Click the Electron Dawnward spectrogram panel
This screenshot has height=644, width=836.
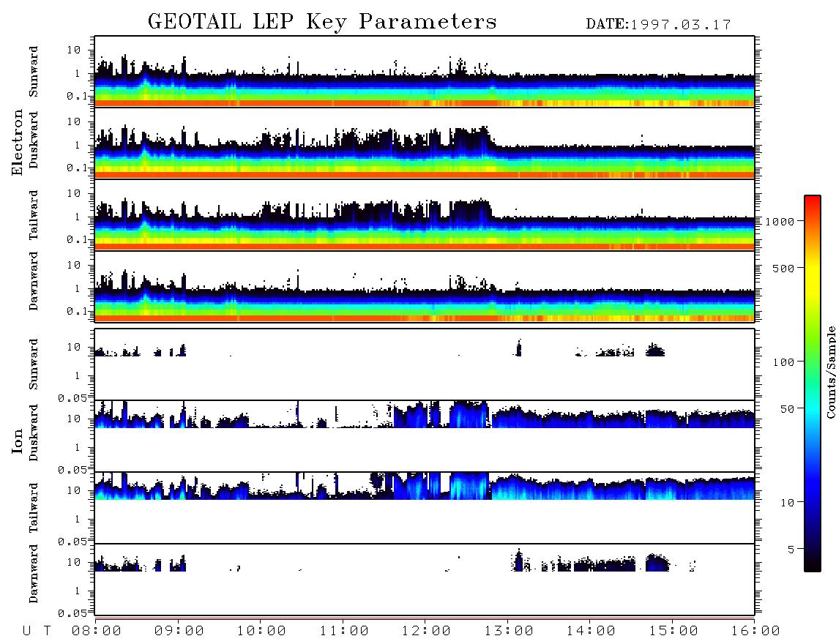[425, 287]
